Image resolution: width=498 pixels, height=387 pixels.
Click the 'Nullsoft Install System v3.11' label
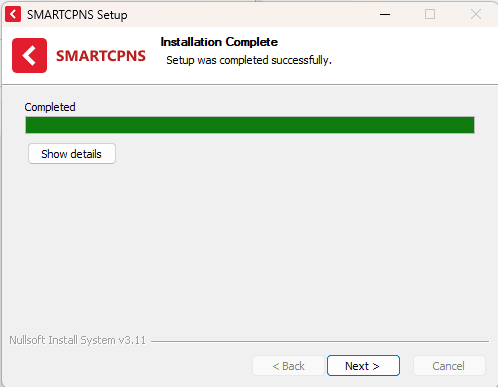point(77,340)
